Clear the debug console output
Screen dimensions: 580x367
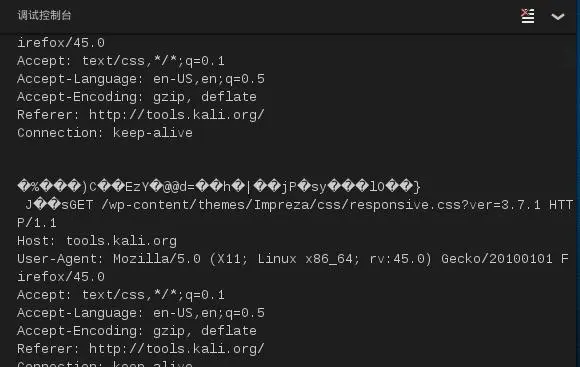tap(527, 16)
